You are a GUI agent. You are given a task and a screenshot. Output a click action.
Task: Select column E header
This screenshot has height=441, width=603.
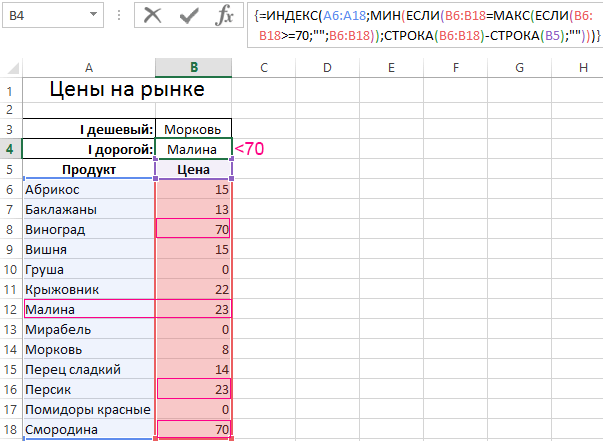tap(391, 68)
